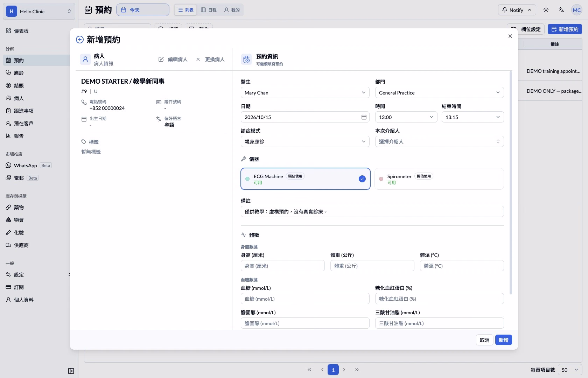
Task: Open 化驗 in the sidebar
Action: click(x=36, y=232)
